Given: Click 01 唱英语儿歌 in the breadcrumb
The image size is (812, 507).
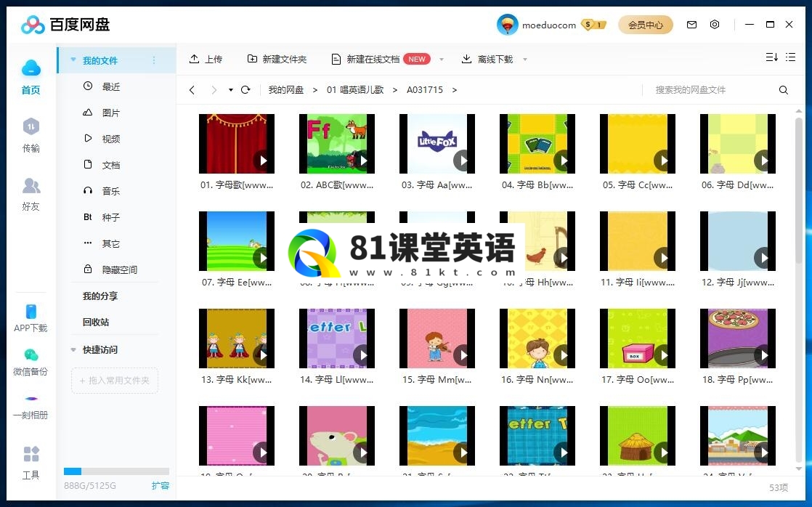Looking at the screenshot, I should [x=355, y=90].
